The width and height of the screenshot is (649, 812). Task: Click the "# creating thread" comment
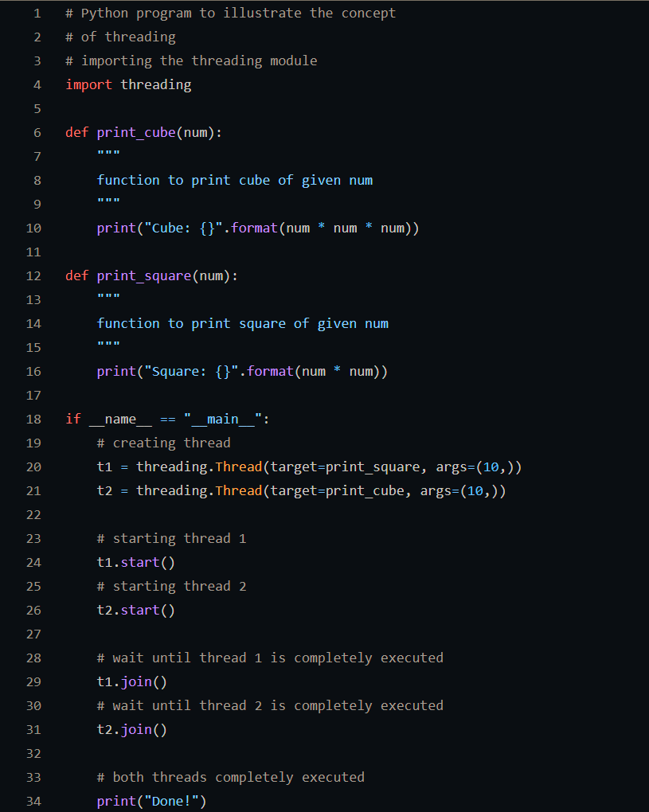pos(164,443)
